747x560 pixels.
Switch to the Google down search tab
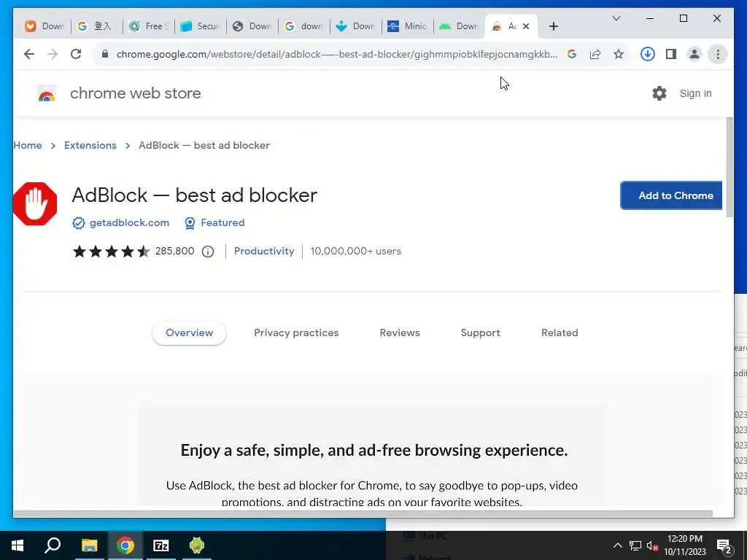click(304, 26)
